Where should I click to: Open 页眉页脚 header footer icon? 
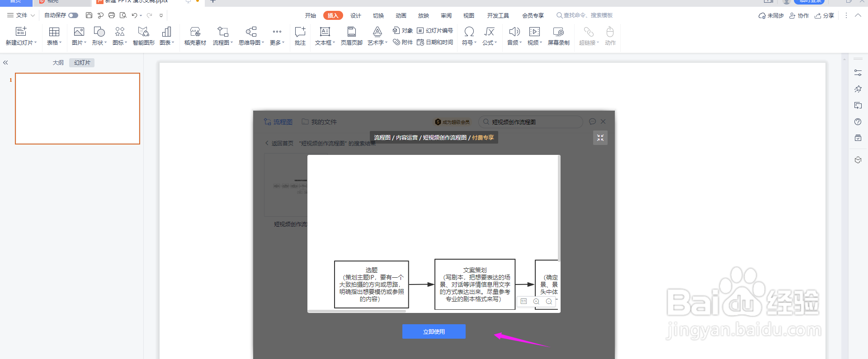351,32
